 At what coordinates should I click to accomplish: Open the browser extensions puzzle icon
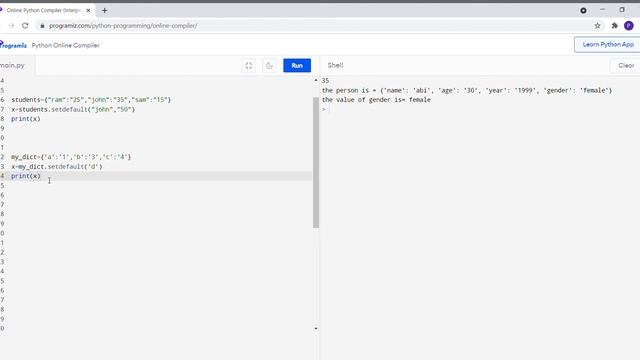click(614, 26)
